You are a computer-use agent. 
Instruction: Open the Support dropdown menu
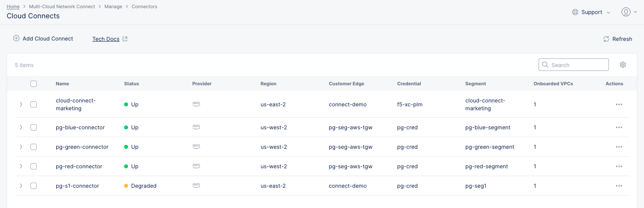591,12
